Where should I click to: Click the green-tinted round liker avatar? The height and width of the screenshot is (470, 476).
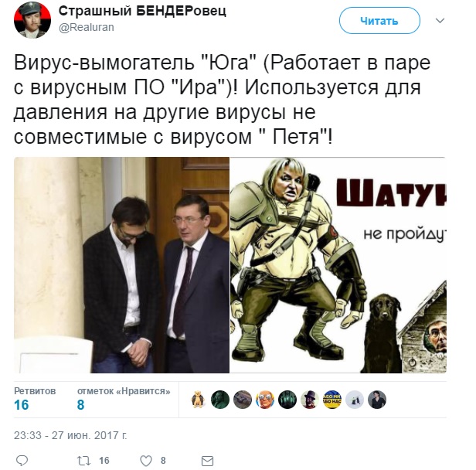click(220, 399)
